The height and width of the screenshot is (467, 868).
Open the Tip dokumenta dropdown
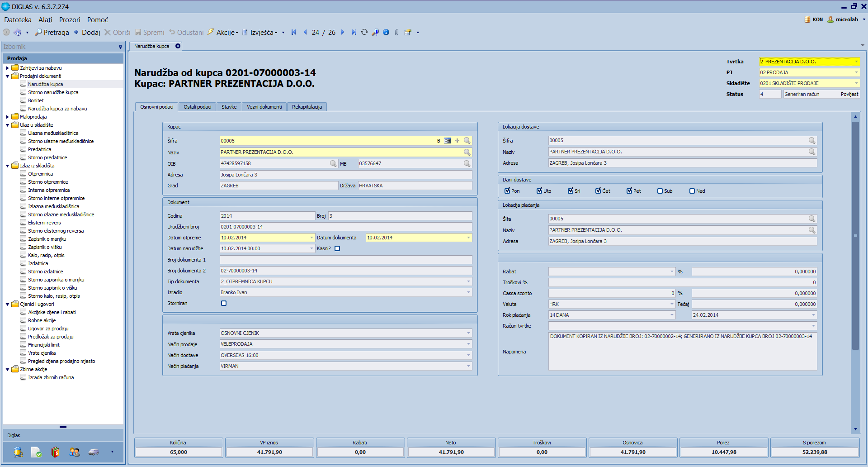[x=468, y=281]
